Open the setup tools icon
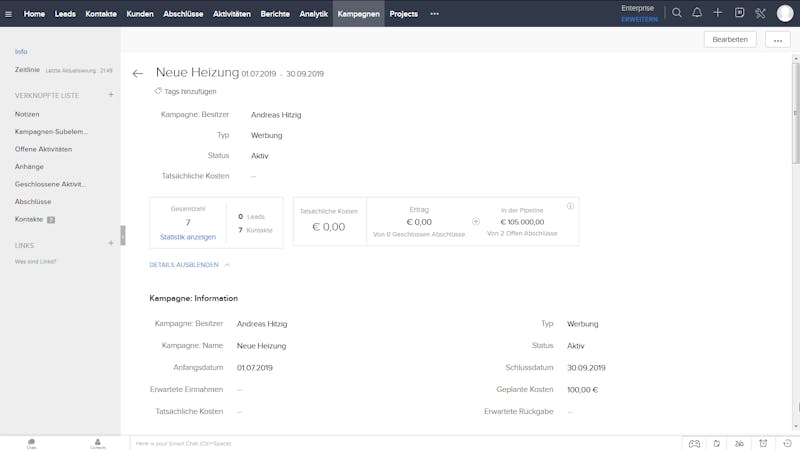The height and width of the screenshot is (450, 800). [760, 13]
